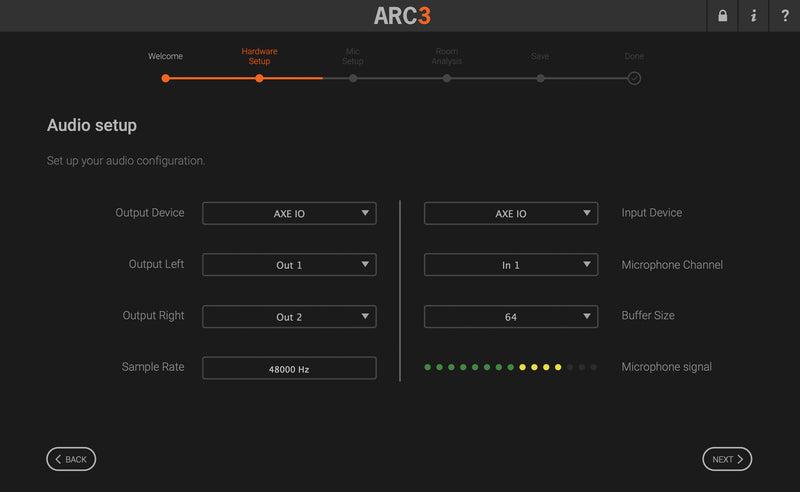
Task: Jump to the Mic Setup step
Action: click(x=353, y=77)
